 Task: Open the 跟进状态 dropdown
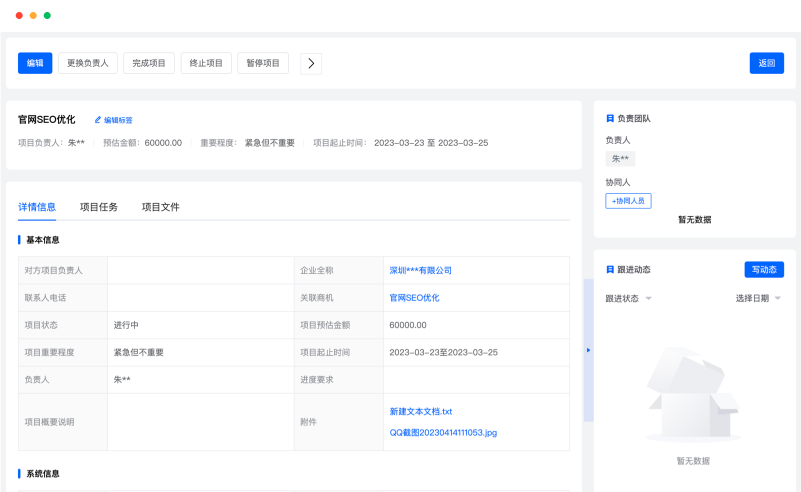click(628, 298)
